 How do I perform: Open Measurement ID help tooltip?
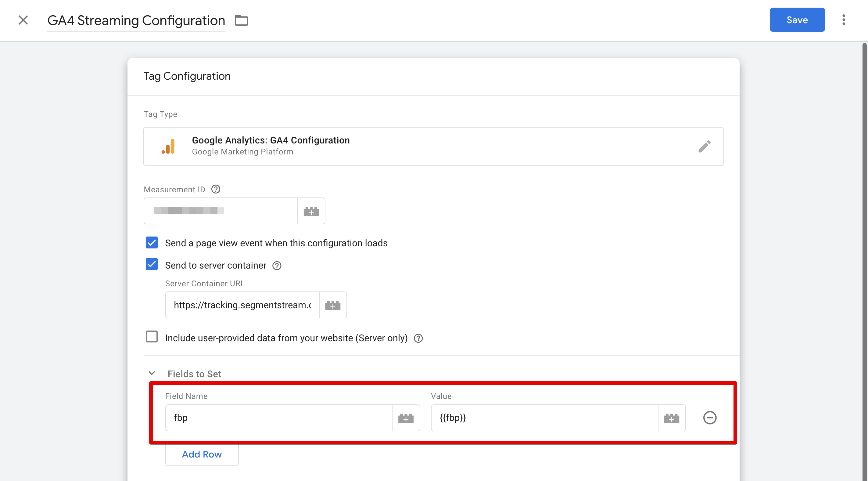[x=216, y=189]
